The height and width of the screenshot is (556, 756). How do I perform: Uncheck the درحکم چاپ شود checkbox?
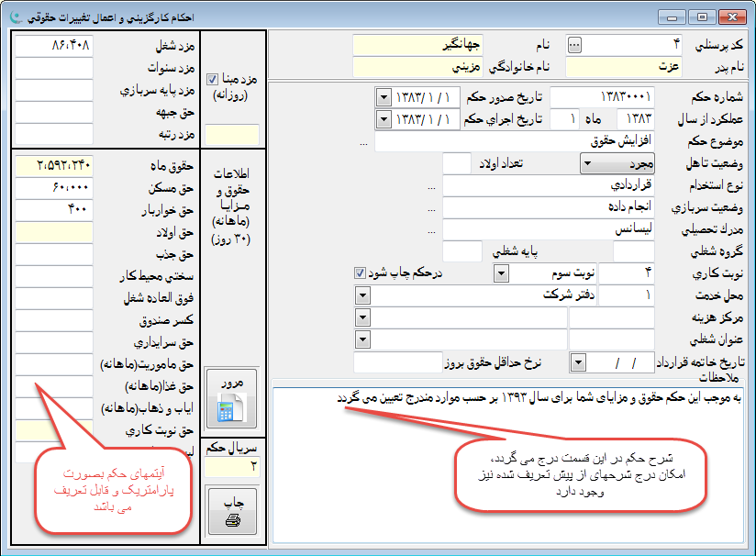coord(360,273)
